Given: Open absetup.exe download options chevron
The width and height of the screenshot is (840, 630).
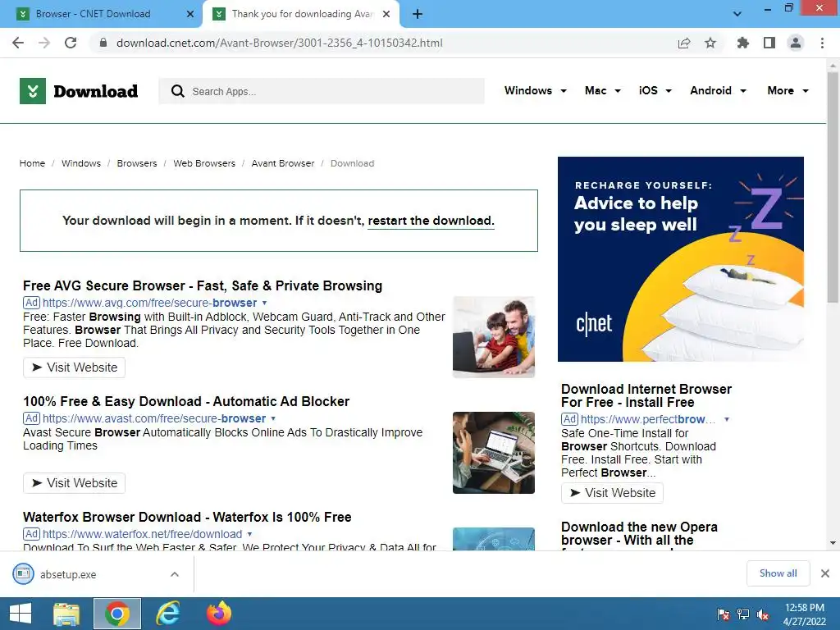Looking at the screenshot, I should click(175, 573).
